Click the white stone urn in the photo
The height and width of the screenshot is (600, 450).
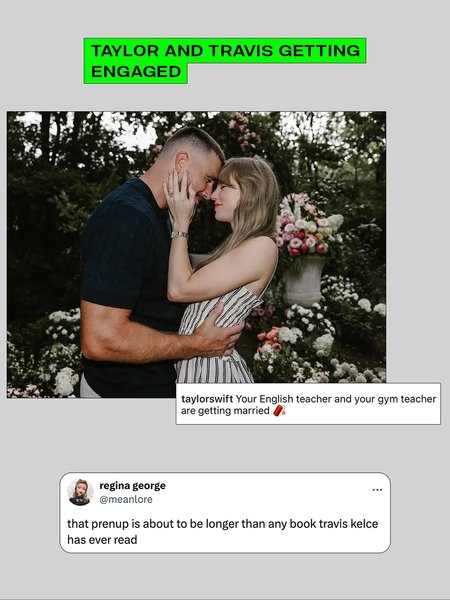point(304,281)
